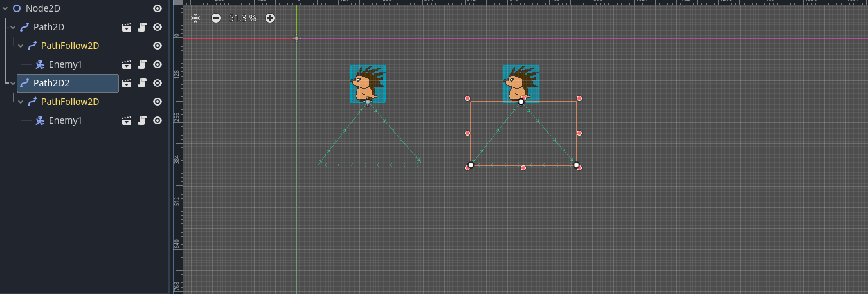
Task: Hide the Path2D2 node with eye icon
Action: coord(158,84)
